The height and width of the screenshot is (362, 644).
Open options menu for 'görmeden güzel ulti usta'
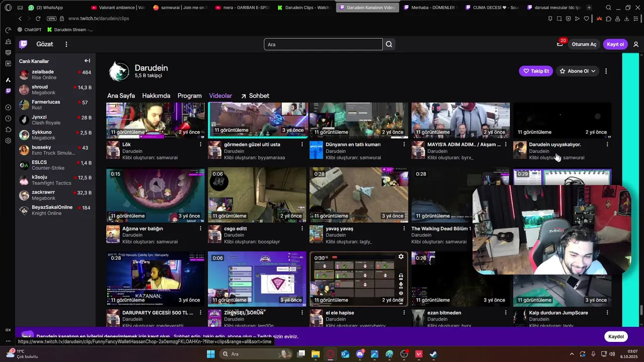tap(302, 144)
